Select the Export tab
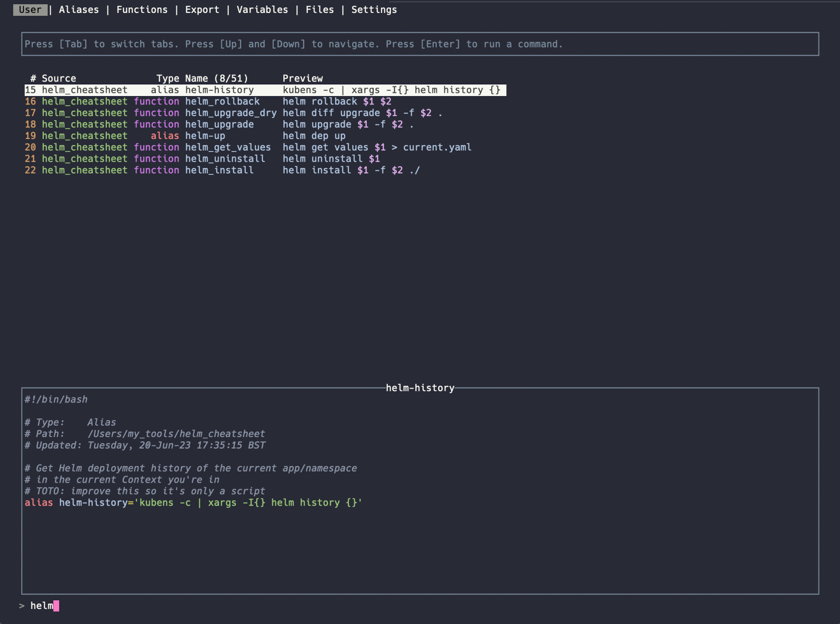840x624 pixels. [202, 10]
